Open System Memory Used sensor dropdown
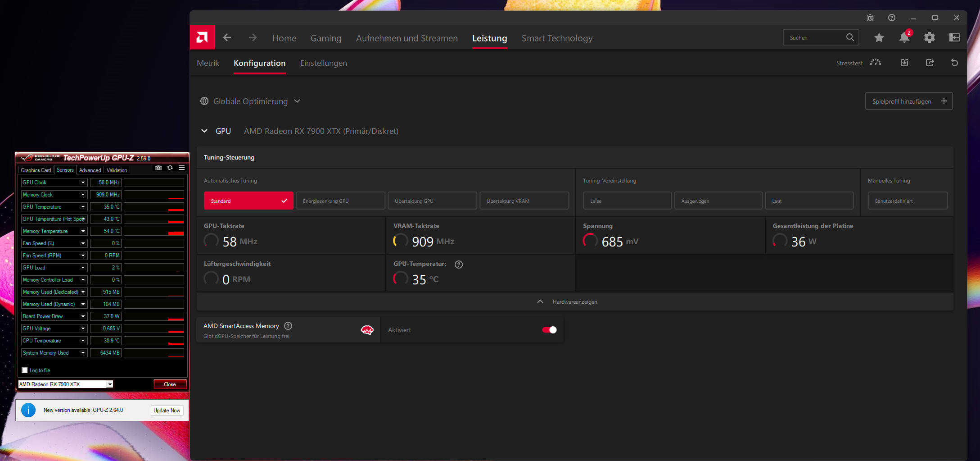Screen dimensions: 980x461 (83, 353)
